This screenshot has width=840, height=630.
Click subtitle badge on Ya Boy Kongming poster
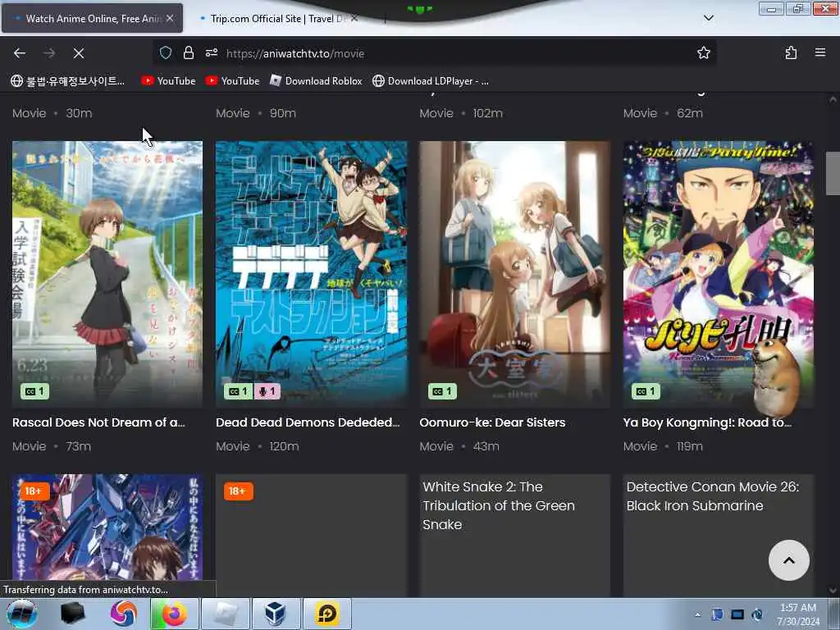pyautogui.click(x=646, y=391)
